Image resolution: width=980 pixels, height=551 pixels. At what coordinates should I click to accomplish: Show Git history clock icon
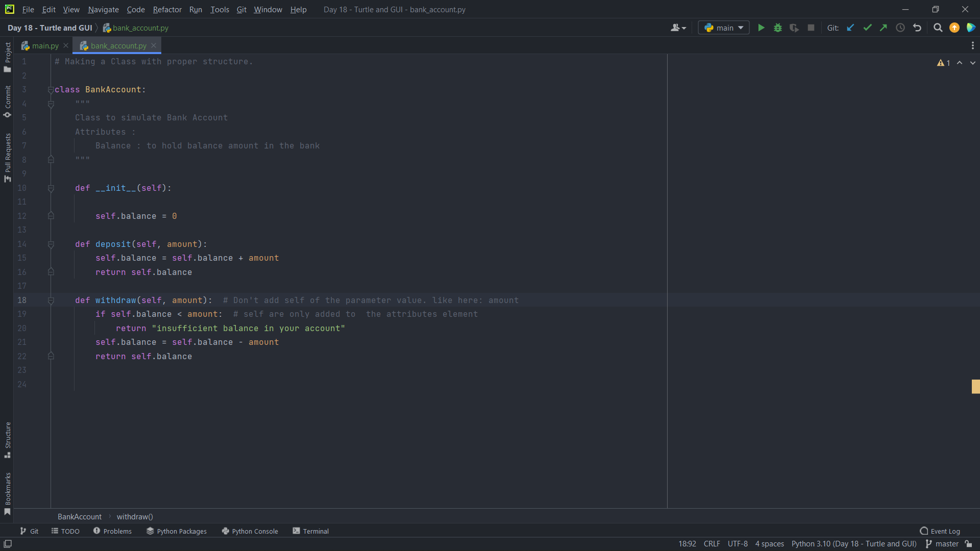pos(900,28)
